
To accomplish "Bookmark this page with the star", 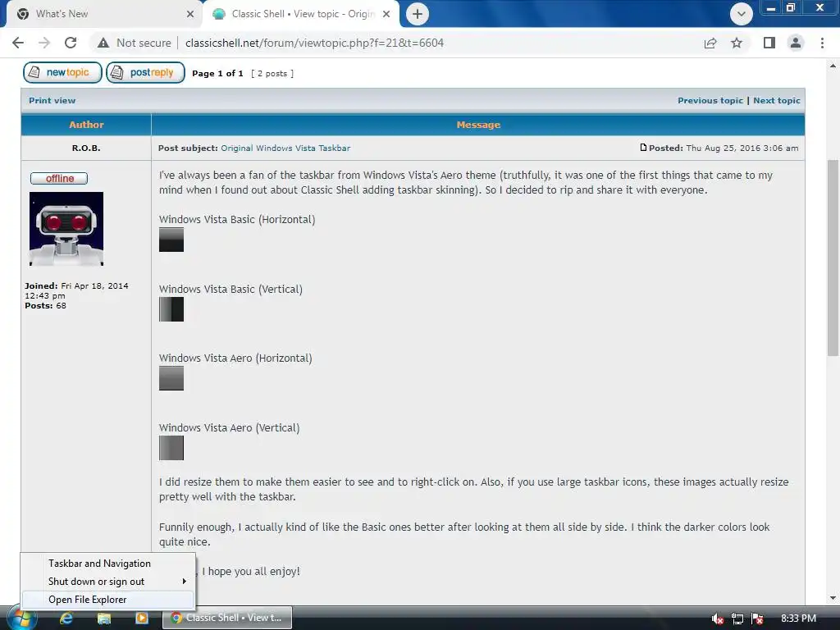I will tap(737, 43).
